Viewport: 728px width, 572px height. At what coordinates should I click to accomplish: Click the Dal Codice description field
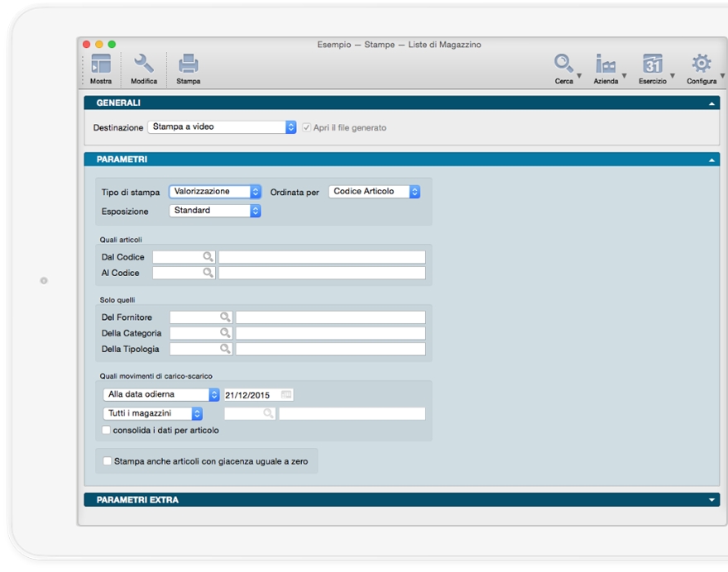pyautogui.click(x=322, y=257)
